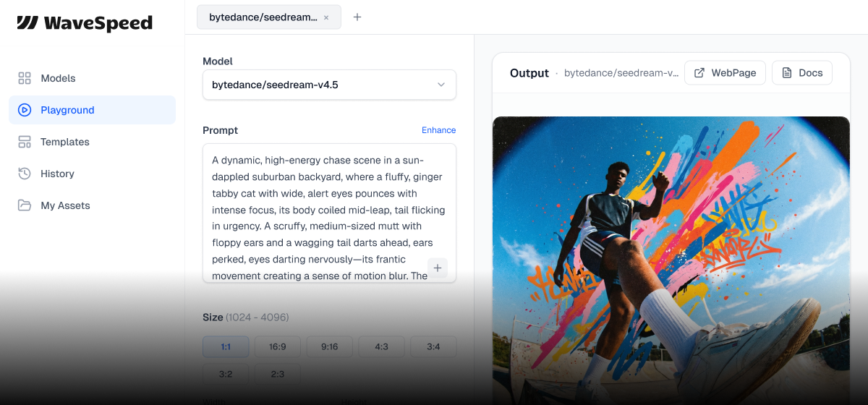This screenshot has width=868, height=405.
Task: Open the WebPage button
Action: coord(725,73)
